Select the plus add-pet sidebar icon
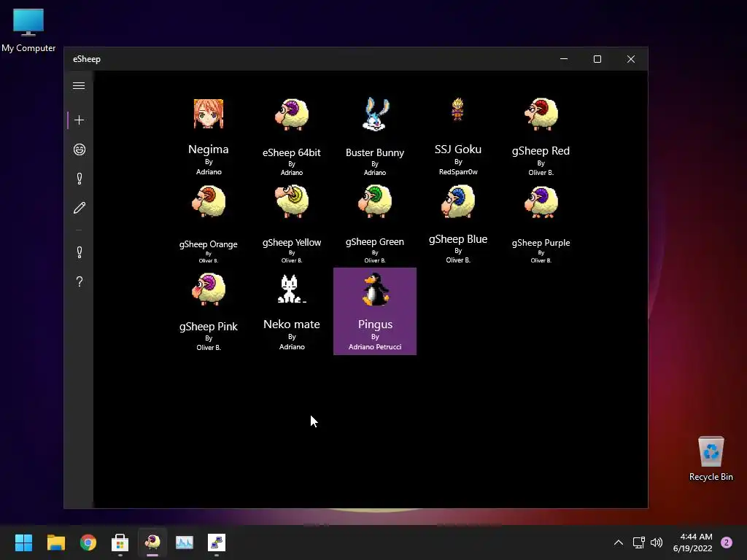Viewport: 747px width, 560px height. [x=79, y=120]
